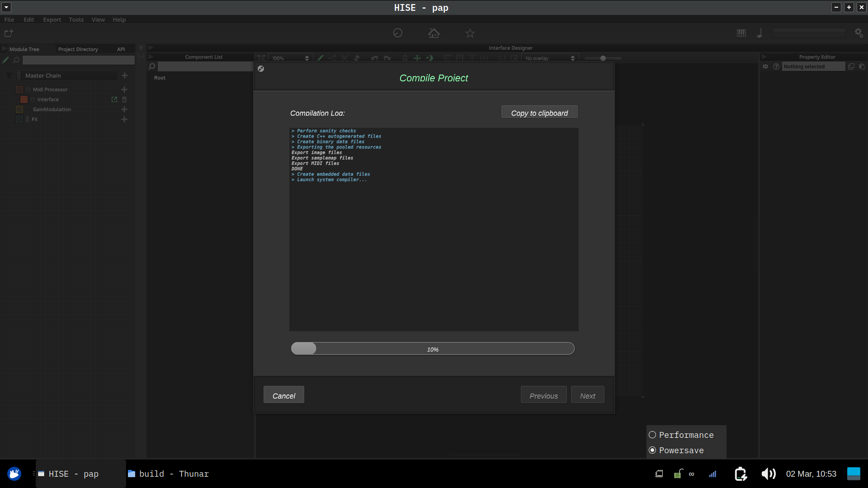Click the 02 Mar, 10:53 clock
The width and height of the screenshot is (868, 488).
pos(811,474)
